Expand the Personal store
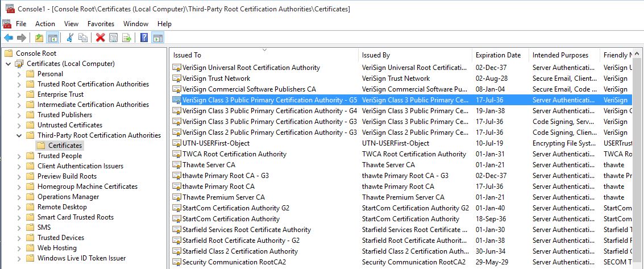The width and height of the screenshot is (644, 269). [19, 74]
